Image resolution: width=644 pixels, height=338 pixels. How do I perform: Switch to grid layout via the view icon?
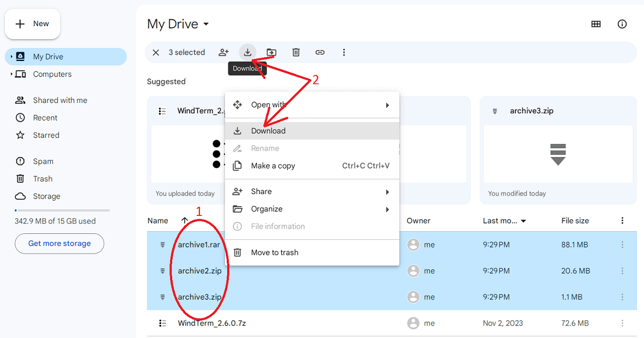[596, 24]
